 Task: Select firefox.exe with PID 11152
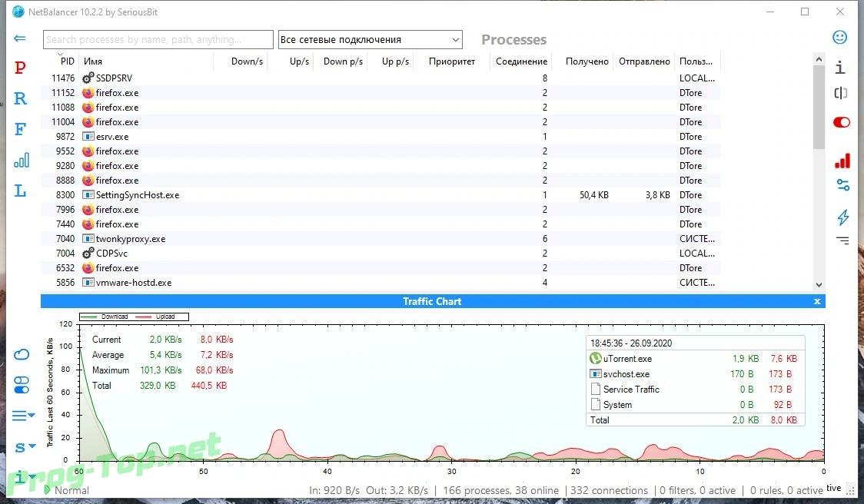pyautogui.click(x=381, y=92)
